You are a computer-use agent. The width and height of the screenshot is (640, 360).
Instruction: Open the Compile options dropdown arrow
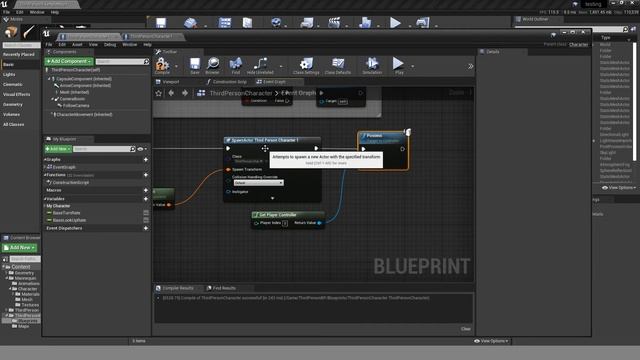click(176, 66)
